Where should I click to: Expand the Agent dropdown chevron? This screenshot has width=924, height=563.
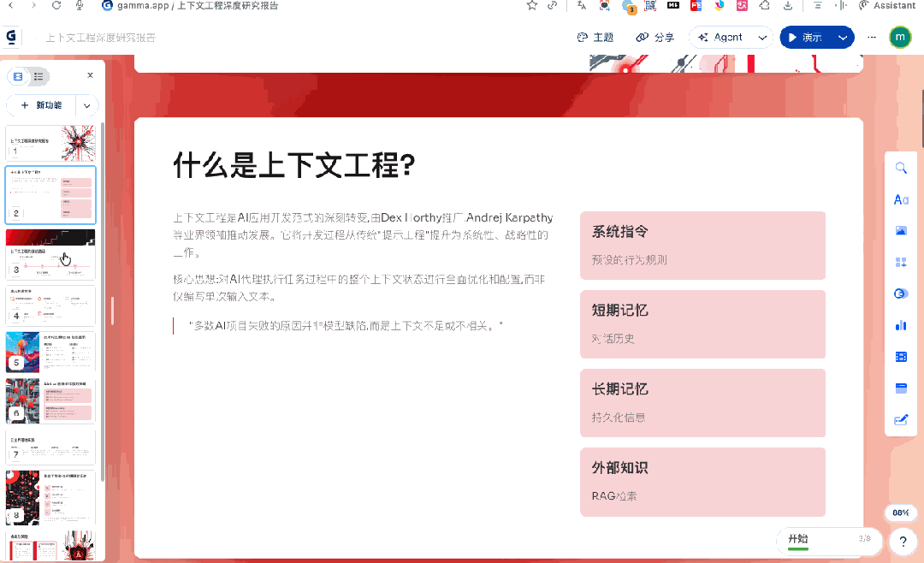[x=762, y=38]
